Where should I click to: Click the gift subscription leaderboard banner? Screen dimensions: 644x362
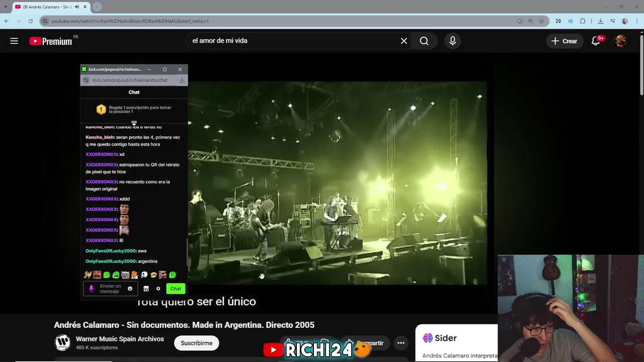(x=134, y=109)
